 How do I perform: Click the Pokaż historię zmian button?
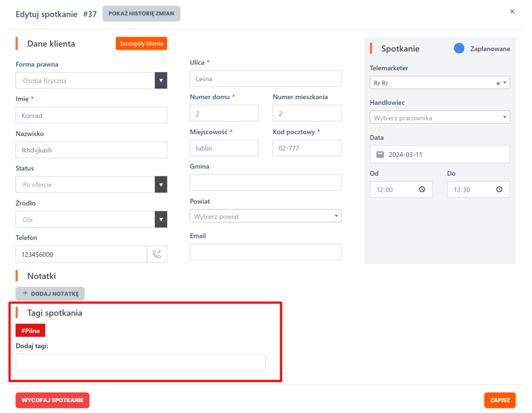pyautogui.click(x=141, y=14)
